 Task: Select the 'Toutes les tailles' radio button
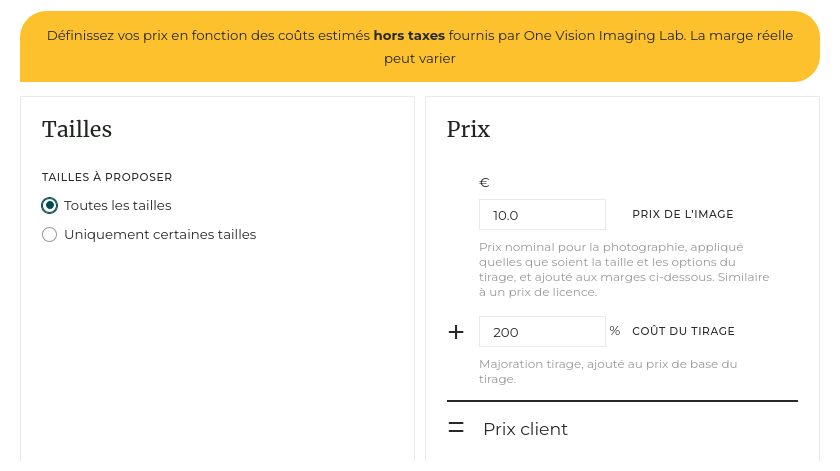(50, 206)
